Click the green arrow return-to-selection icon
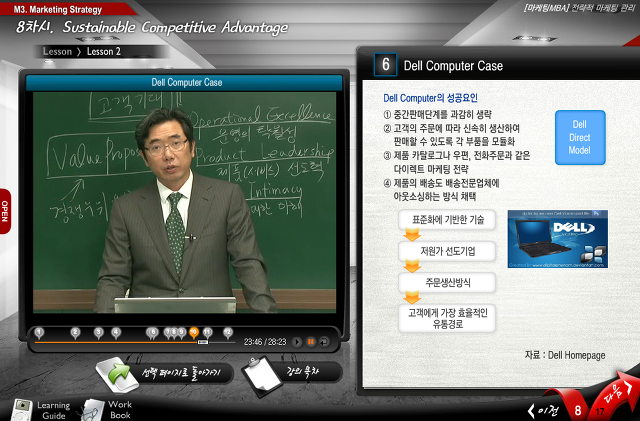 click(x=118, y=374)
